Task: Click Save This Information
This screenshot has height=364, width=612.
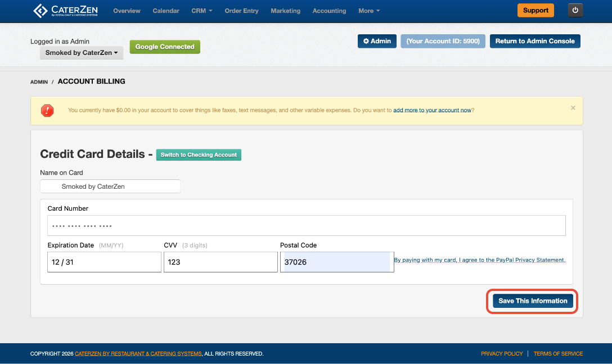Action: [533, 301]
